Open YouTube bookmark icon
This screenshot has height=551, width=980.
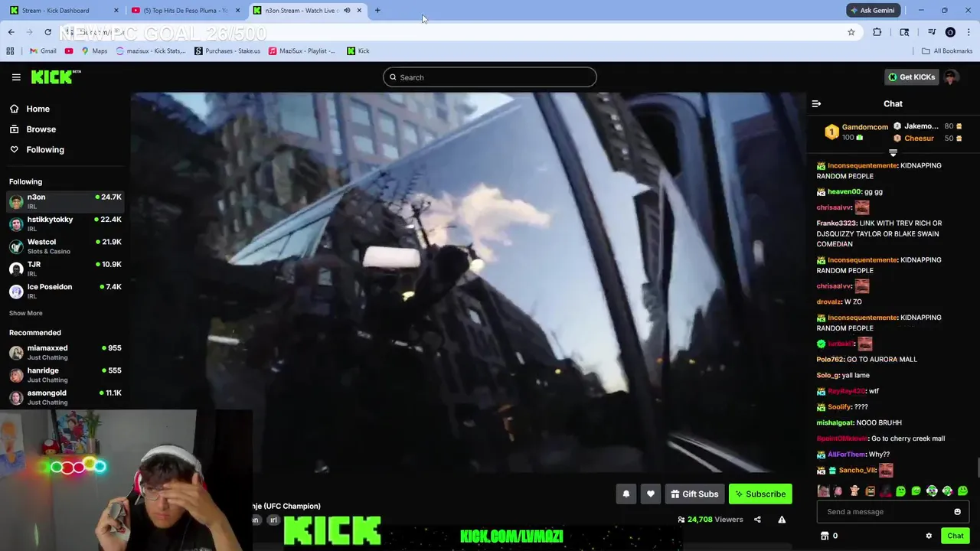(69, 51)
